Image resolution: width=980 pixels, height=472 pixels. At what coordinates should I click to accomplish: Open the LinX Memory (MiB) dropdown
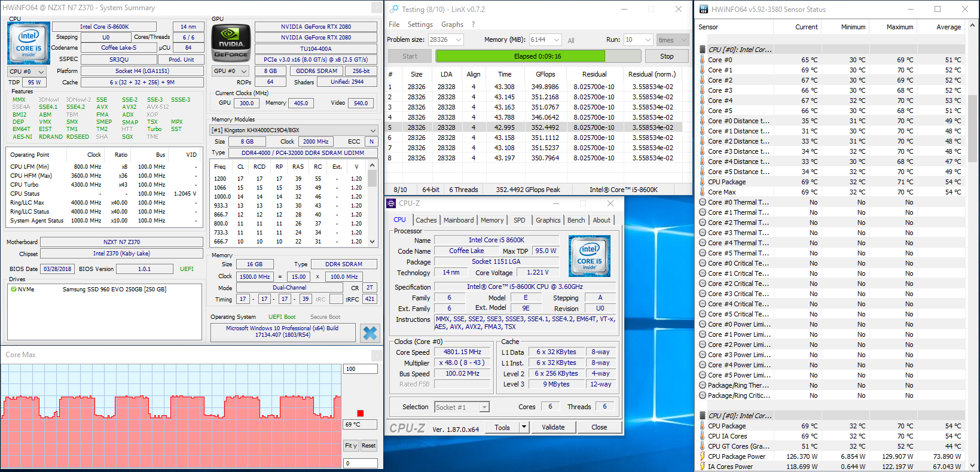[x=545, y=40]
